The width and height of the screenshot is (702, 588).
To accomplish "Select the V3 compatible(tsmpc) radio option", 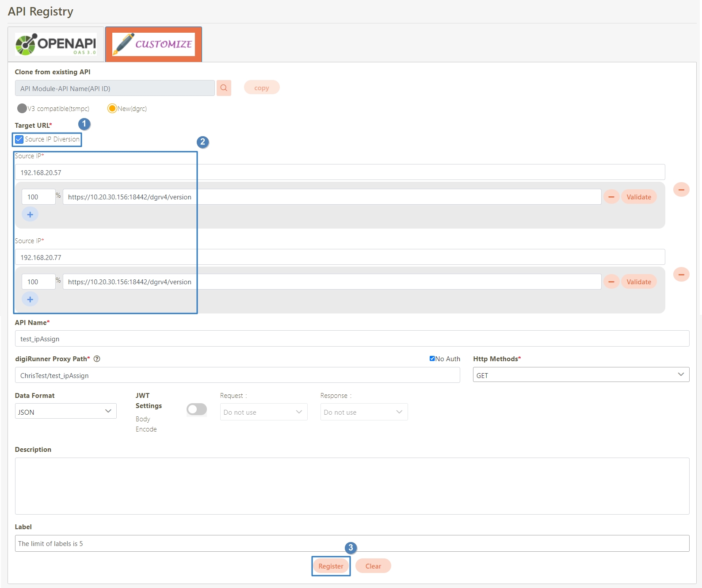I will [x=22, y=108].
